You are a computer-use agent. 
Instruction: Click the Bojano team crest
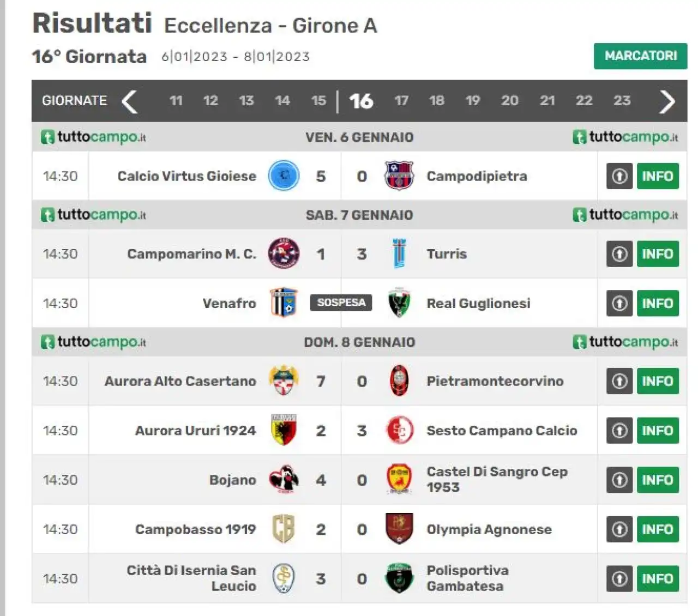pos(284,480)
